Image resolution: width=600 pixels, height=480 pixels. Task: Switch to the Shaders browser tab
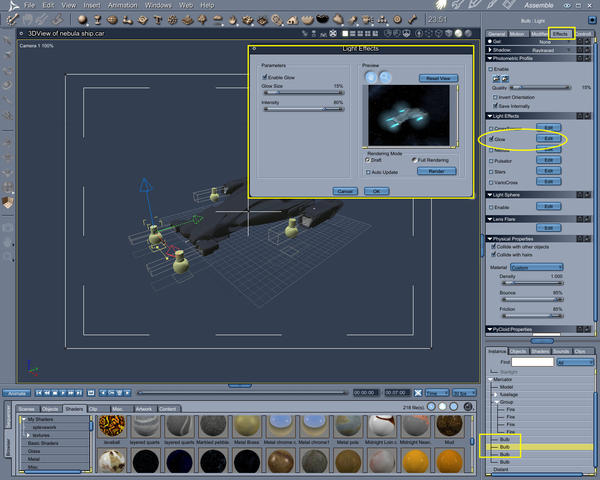(74, 409)
